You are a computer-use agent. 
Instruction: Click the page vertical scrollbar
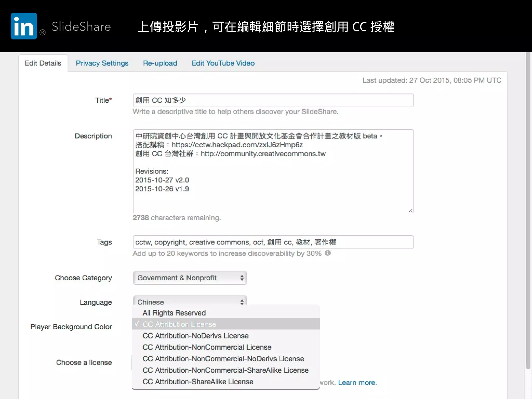coord(528,210)
